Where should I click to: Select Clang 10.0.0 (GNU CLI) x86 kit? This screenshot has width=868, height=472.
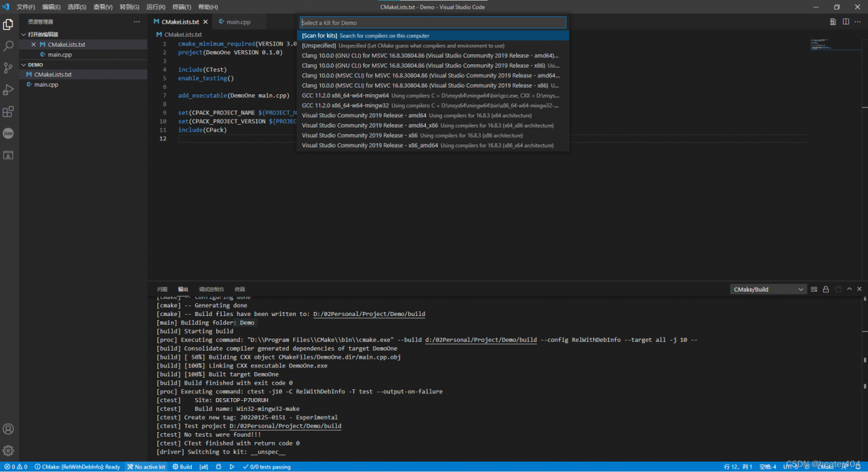pyautogui.click(x=433, y=66)
